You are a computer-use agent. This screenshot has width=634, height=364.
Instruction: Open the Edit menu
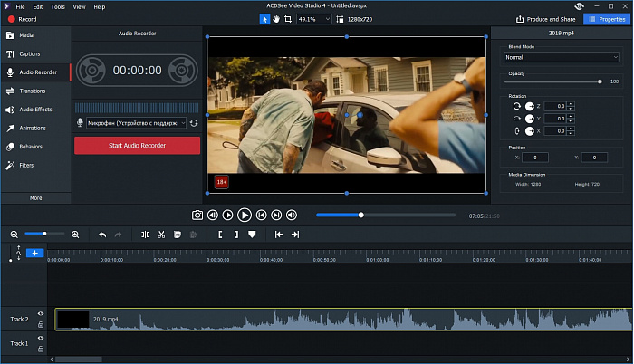(38, 7)
